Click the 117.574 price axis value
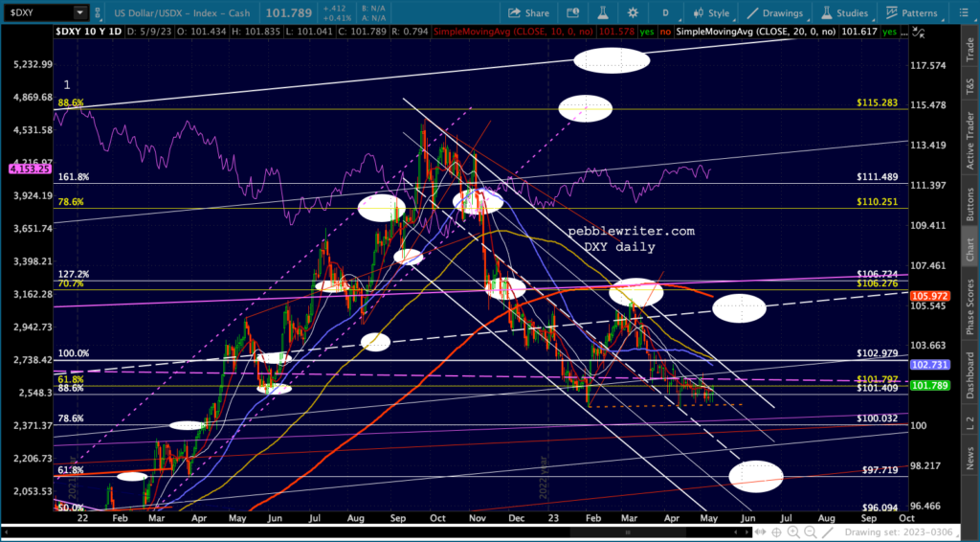Screen dimensions: 980x542 click(x=930, y=66)
